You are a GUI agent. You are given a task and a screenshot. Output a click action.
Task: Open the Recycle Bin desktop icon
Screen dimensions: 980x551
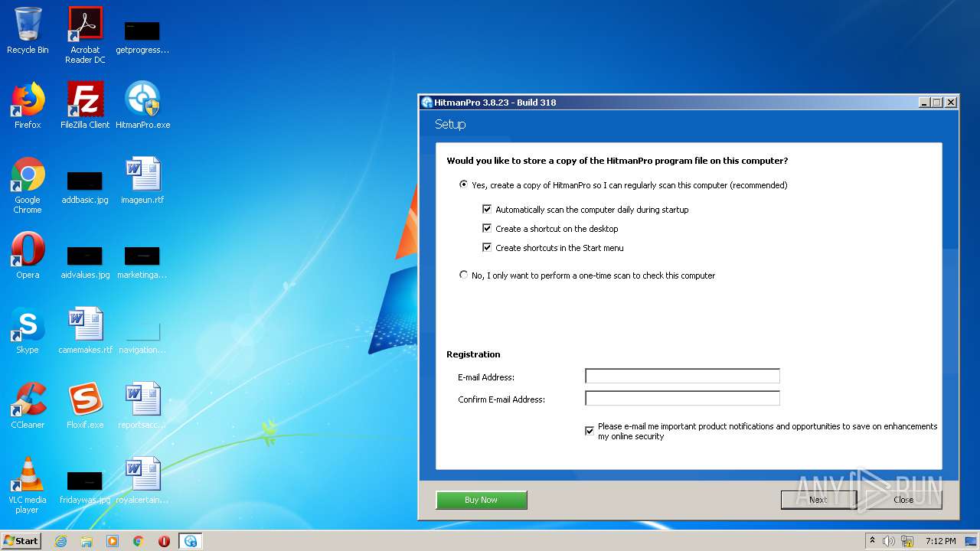[x=28, y=31]
